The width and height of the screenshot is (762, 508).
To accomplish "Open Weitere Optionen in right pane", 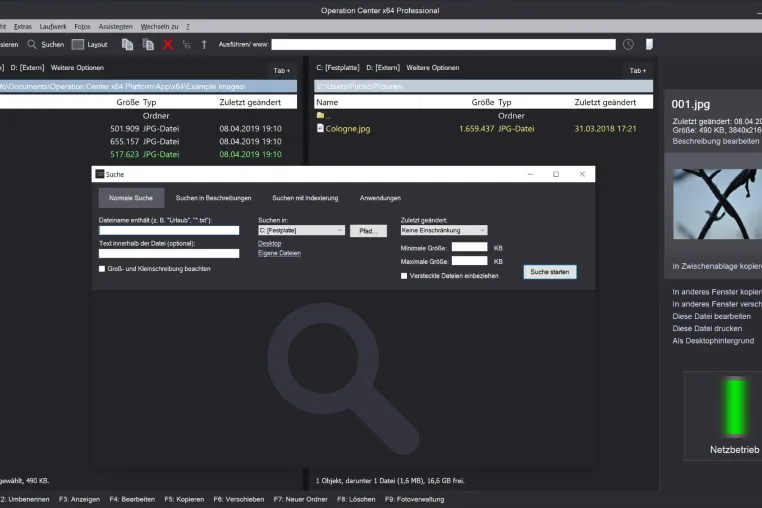I will coord(433,68).
